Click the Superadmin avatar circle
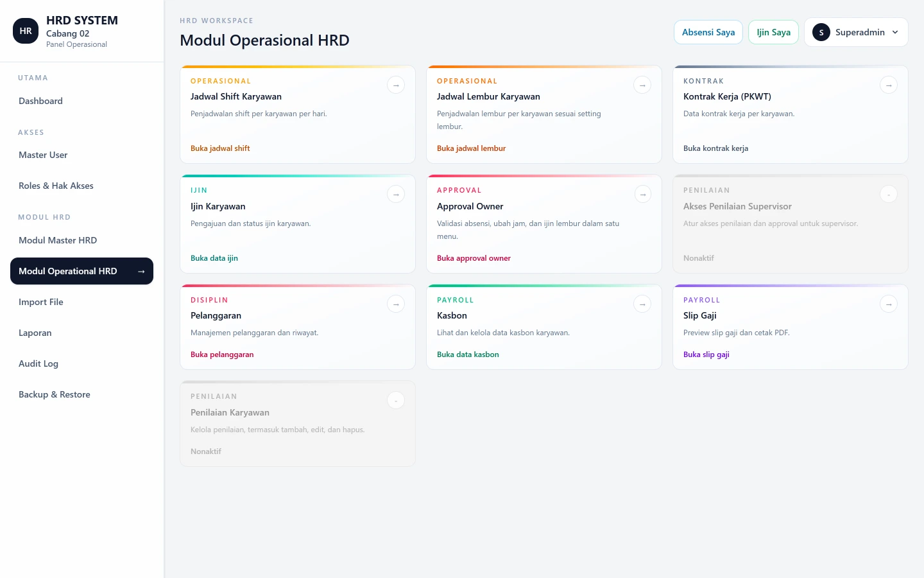 (x=821, y=32)
